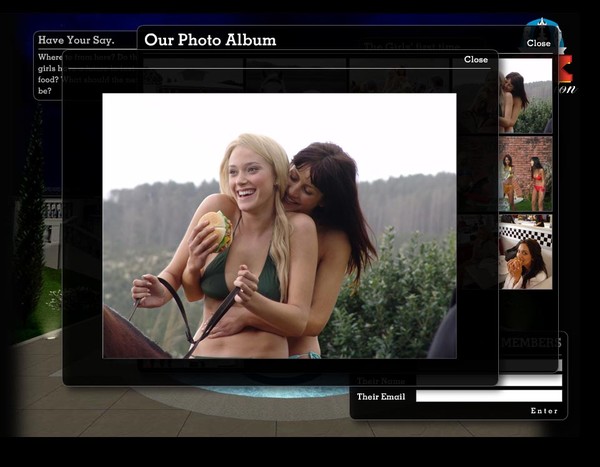
Task: Open the Have Your Say panel heading
Action: [x=76, y=40]
